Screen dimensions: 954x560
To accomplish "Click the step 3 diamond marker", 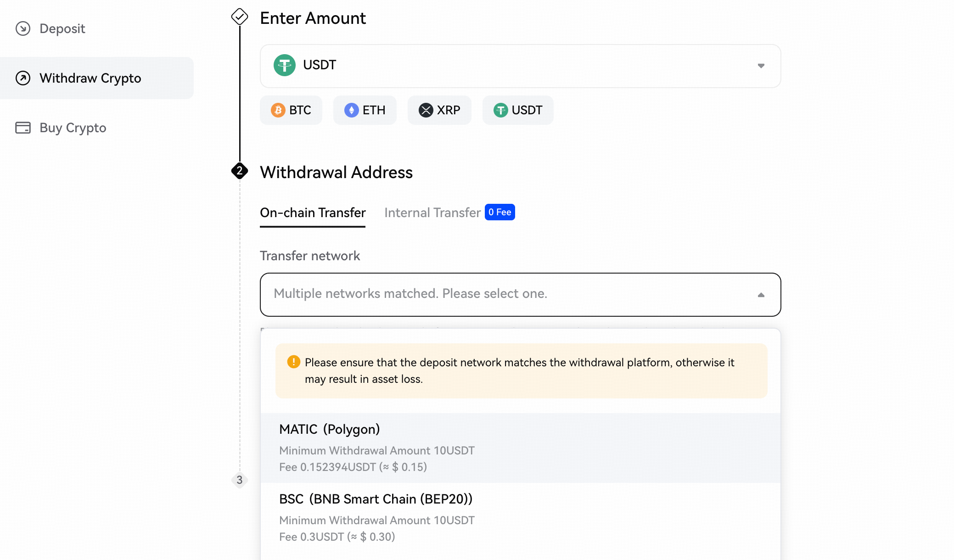I will (x=240, y=480).
